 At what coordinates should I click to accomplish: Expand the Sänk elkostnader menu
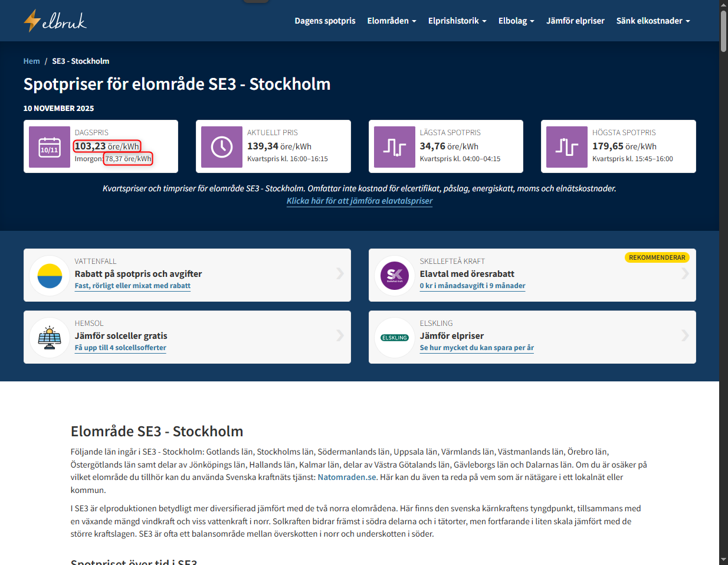[652, 21]
